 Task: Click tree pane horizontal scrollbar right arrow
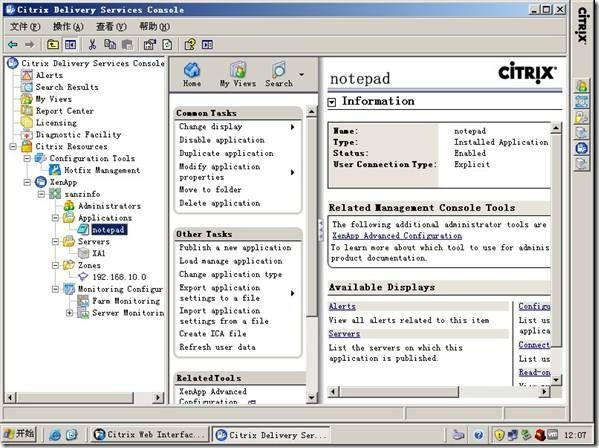157,398
